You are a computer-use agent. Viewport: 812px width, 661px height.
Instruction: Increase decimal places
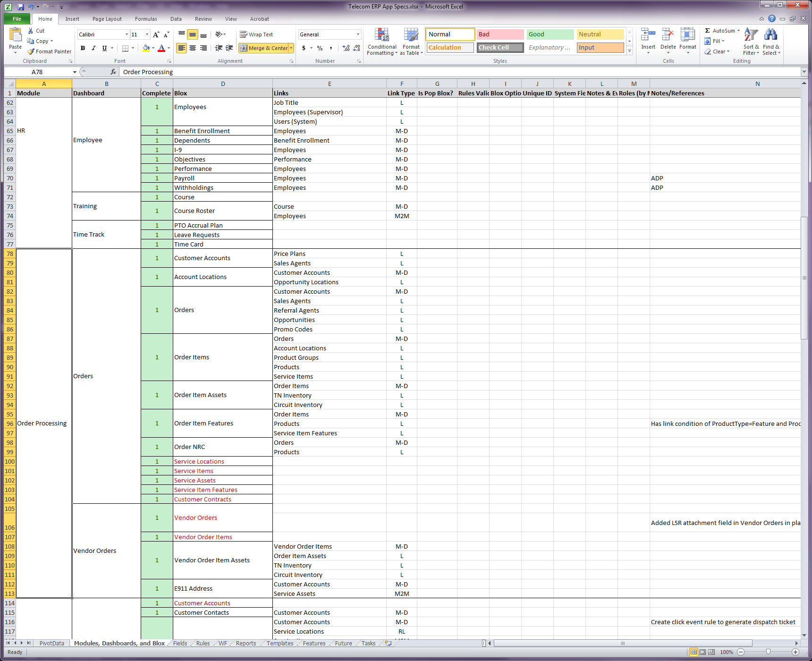click(x=346, y=48)
